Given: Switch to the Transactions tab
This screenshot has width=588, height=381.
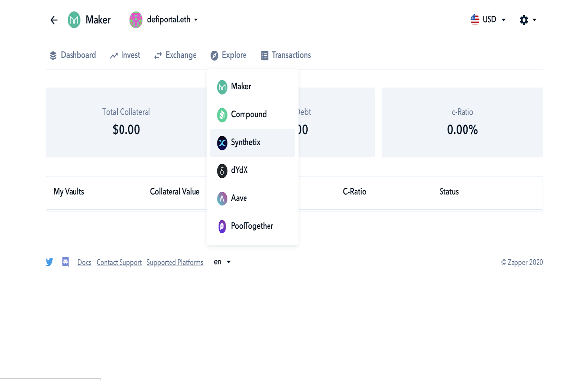Looking at the screenshot, I should coord(286,55).
